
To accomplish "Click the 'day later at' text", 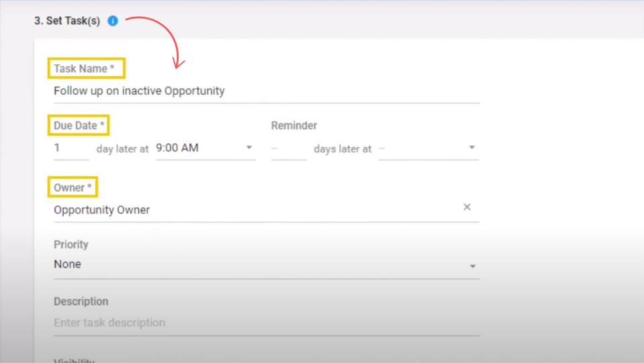I will tap(122, 149).
